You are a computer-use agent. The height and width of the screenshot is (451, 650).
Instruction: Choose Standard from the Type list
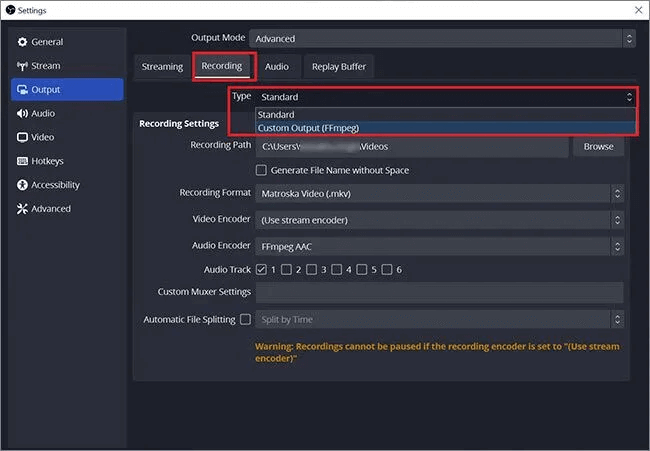[446, 114]
